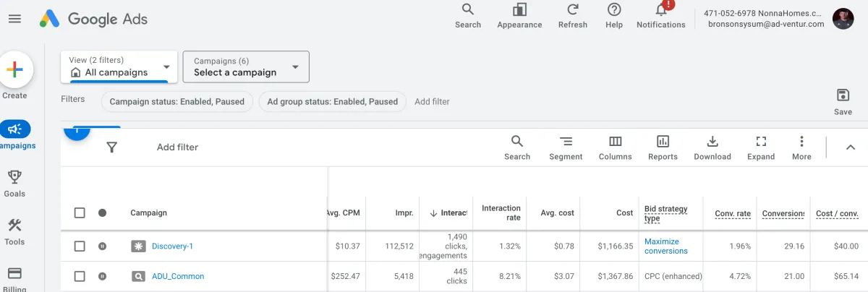Image resolution: width=868 pixels, height=292 pixels.
Task: Open the Discovery-1 campaign link
Action: [172, 246]
